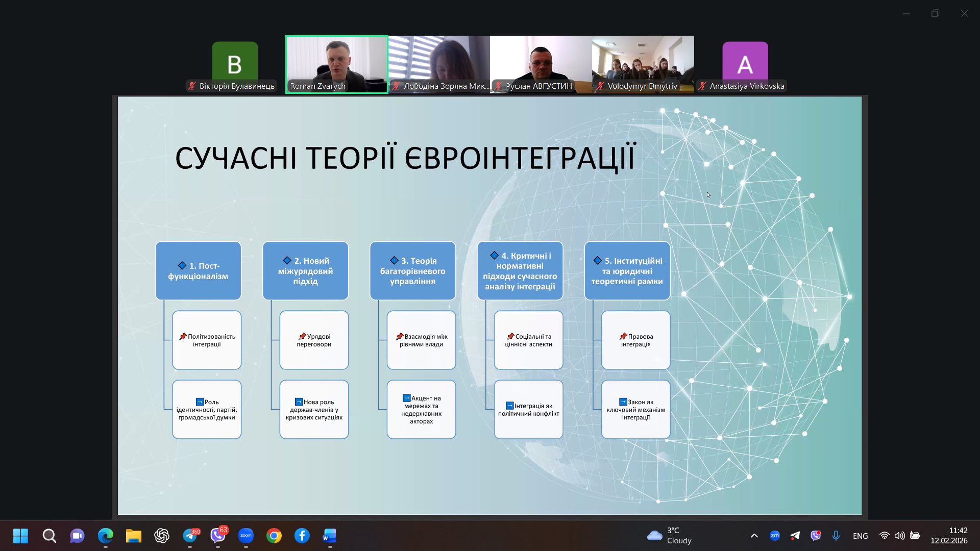Open File Explorer from taskbar
The image size is (980, 551).
[134, 536]
